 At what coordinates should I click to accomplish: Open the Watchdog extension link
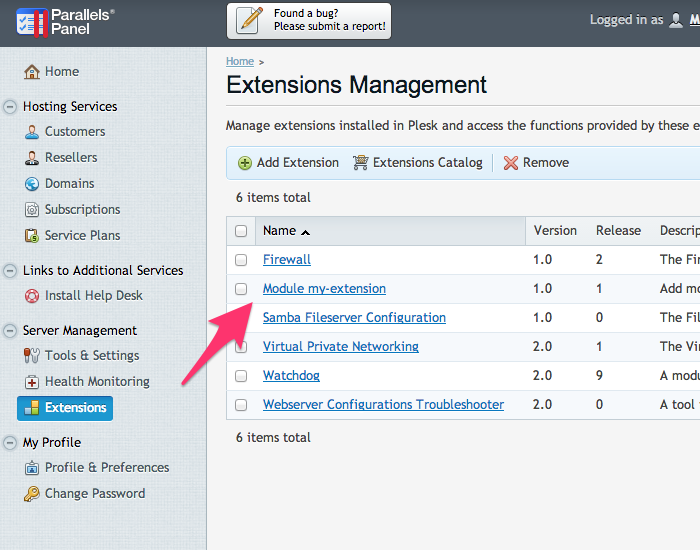(291, 376)
